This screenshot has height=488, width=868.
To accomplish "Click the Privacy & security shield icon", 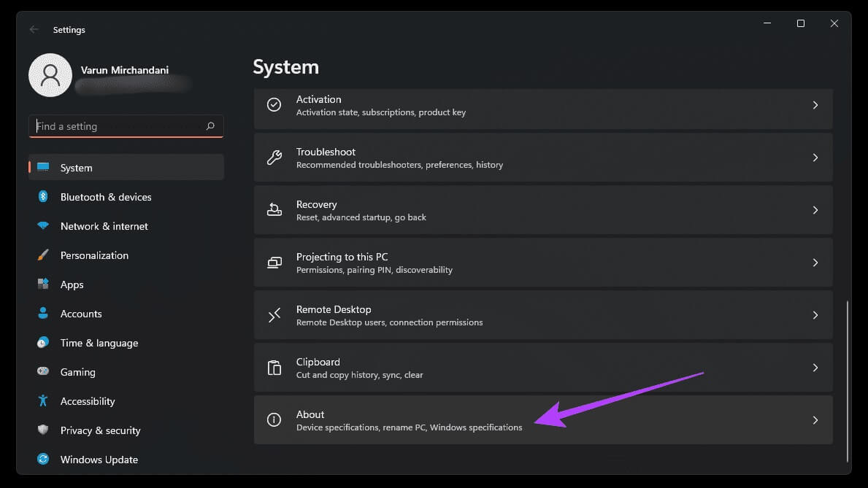I will click(43, 430).
